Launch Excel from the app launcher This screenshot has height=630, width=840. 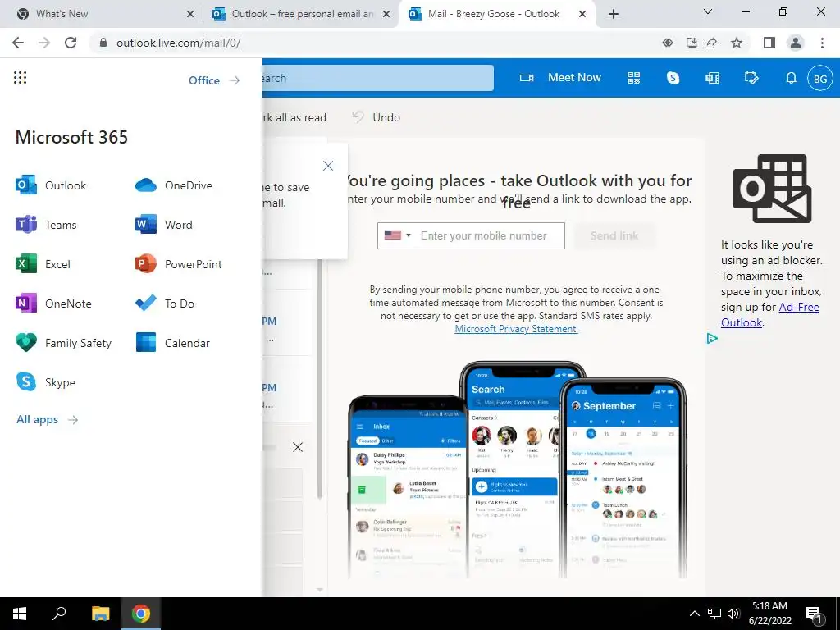(43, 264)
